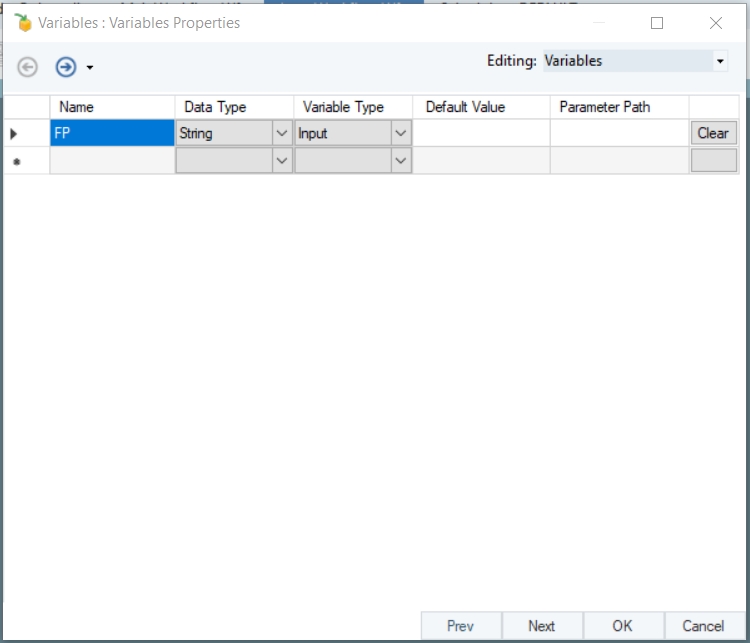The width and height of the screenshot is (750, 643).
Task: Open the forward arrow history dropdown
Action: coord(90,68)
